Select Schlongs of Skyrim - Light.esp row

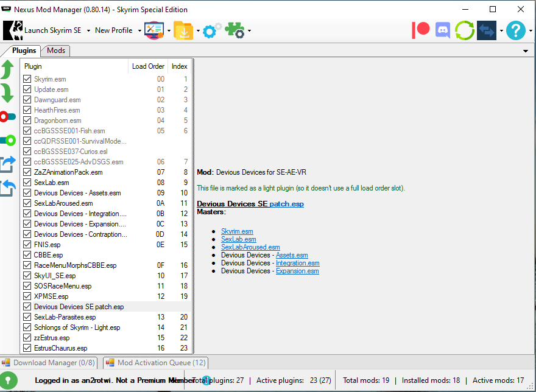(106, 327)
